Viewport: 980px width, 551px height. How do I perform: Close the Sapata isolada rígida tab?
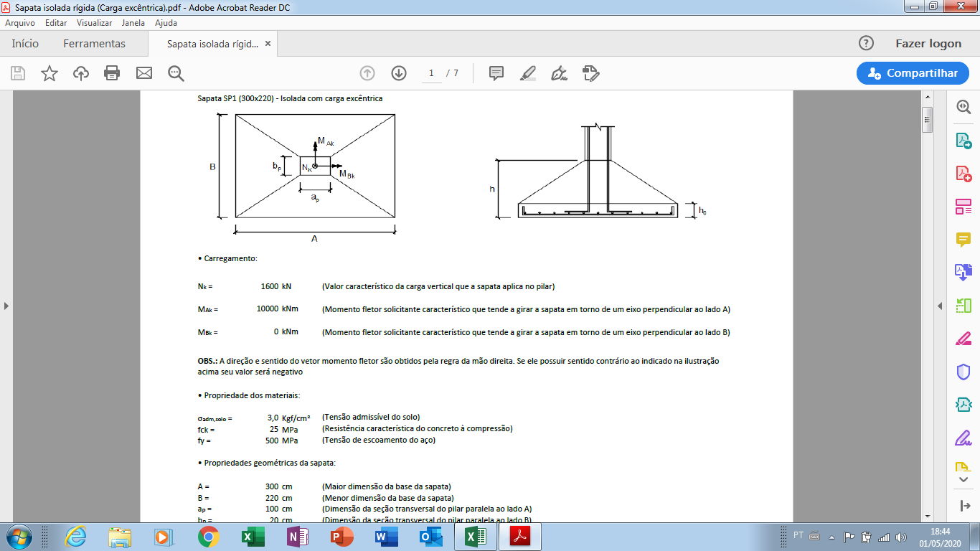(268, 44)
